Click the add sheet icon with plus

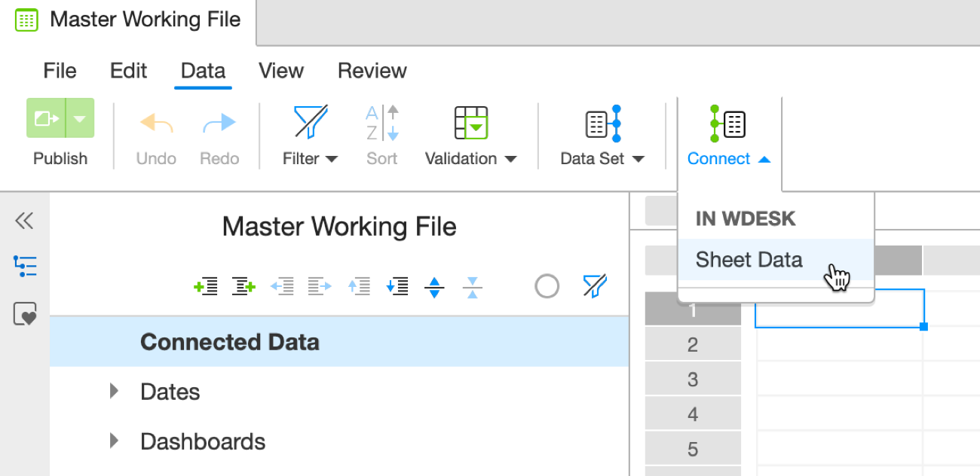243,286
